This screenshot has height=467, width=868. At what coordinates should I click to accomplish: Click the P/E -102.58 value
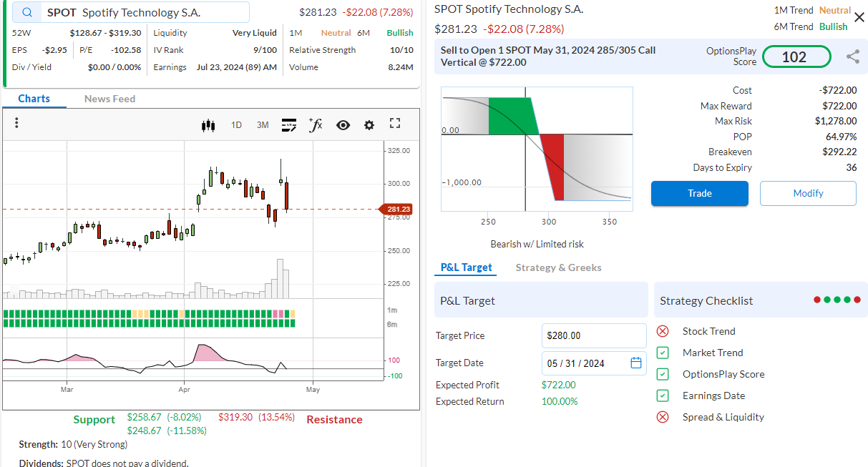(x=126, y=50)
